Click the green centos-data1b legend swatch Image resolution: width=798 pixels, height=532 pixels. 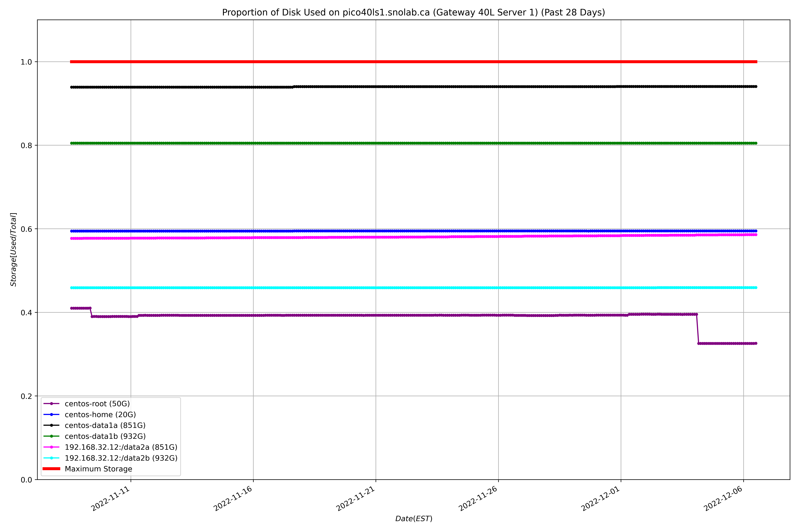pos(52,436)
